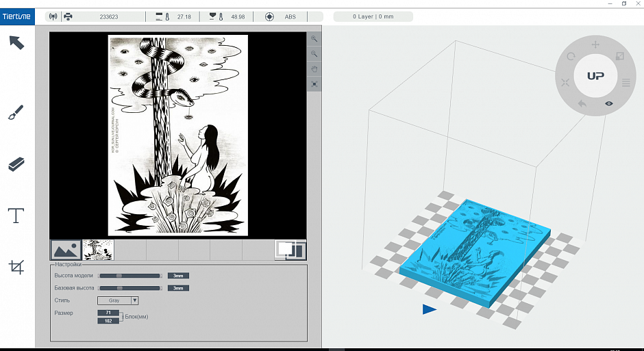Click the platform temperature icon
The height and width of the screenshot is (351, 644).
(216, 16)
